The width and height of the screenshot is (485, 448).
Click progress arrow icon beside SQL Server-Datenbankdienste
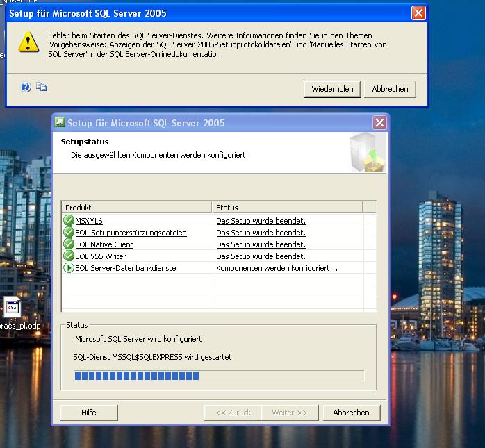tap(69, 267)
